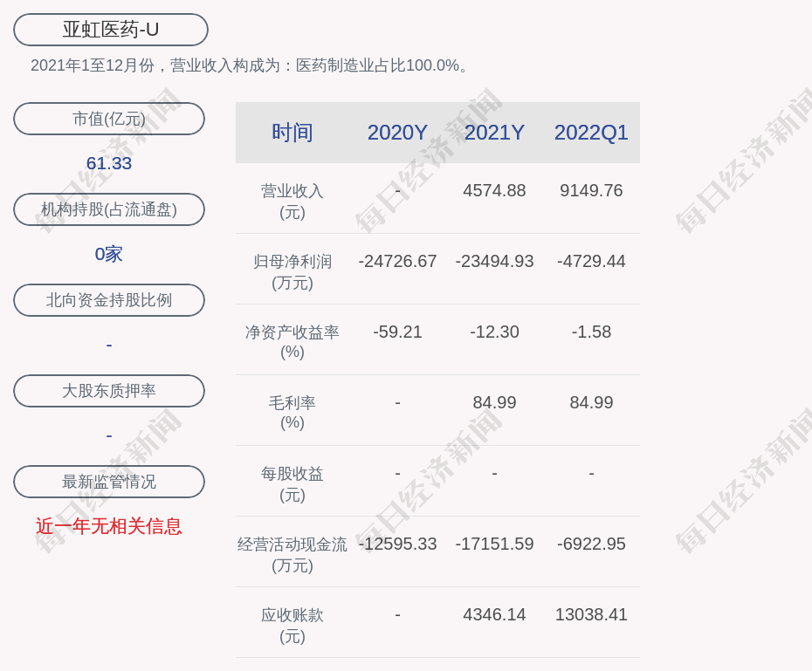The image size is (812, 671).
Task: Click the revenue composition sentence for 2021
Action: click(250, 65)
